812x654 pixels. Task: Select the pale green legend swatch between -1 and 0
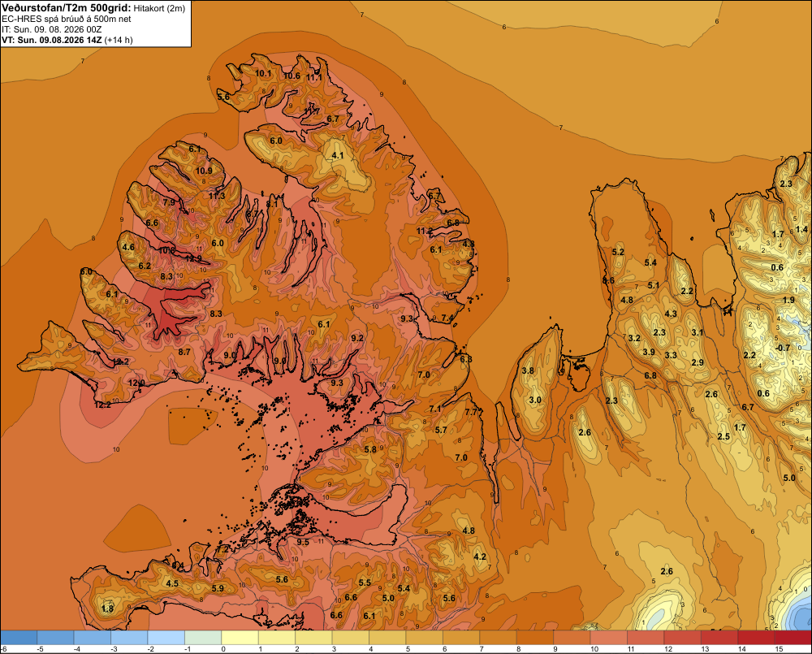[x=203, y=638]
